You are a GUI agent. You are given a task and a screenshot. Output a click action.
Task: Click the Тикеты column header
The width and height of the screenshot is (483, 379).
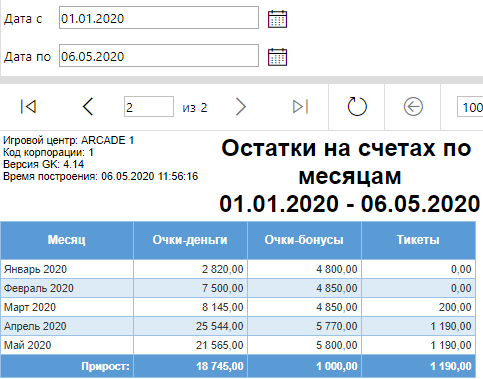pyautogui.click(x=418, y=240)
